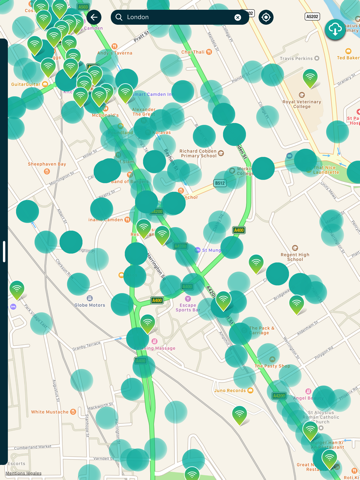This screenshot has height=480, width=360.
Task: Tap the A5202 road shield
Action: point(312,16)
